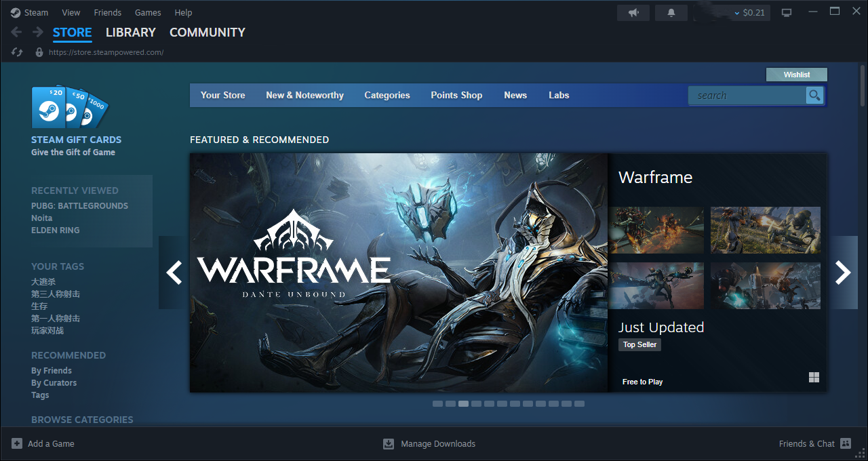Open the Noita recently viewed link

coord(41,218)
